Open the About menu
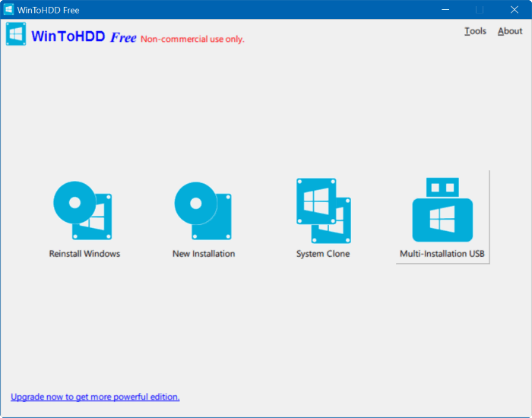 click(x=510, y=31)
